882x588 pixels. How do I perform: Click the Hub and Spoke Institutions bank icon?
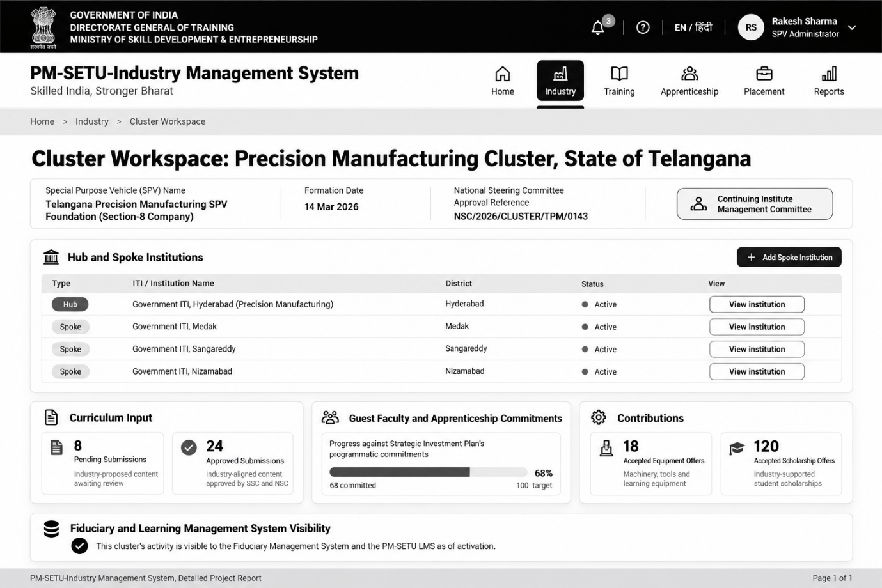(51, 257)
